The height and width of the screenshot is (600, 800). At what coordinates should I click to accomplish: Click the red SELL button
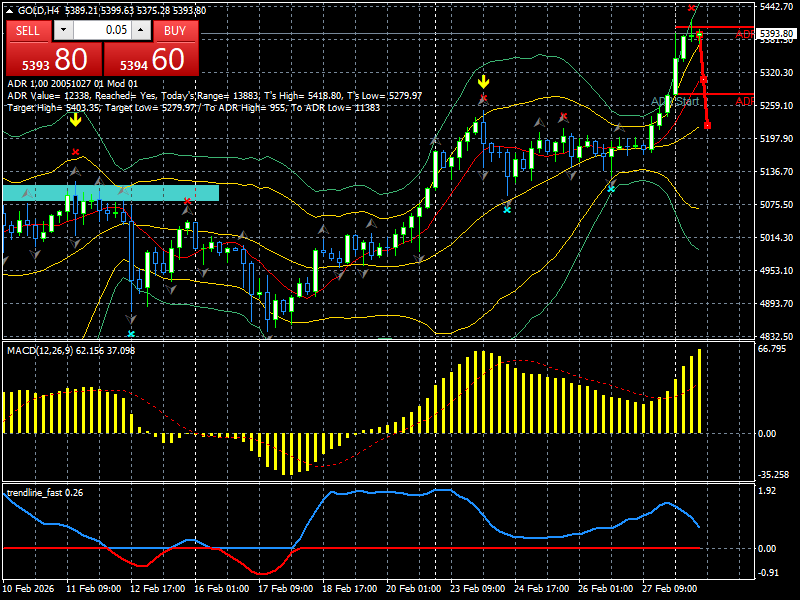28,31
